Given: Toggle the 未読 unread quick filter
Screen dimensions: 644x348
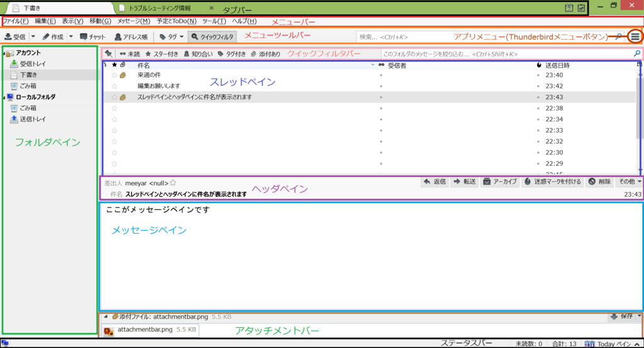Looking at the screenshot, I should (130, 54).
